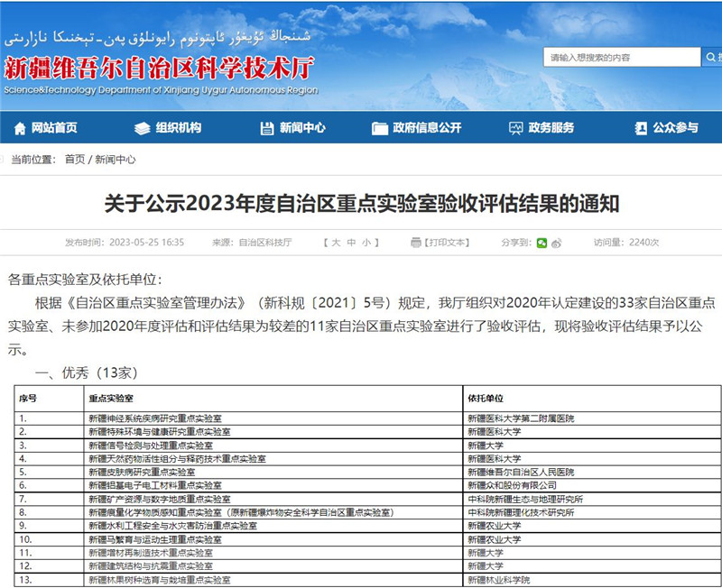Click the 首页 breadcrumb link

point(75,160)
